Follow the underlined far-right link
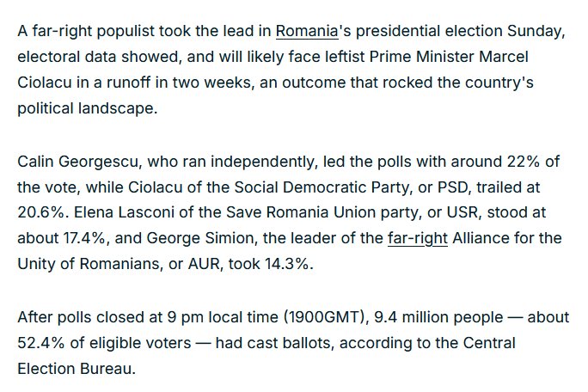 pyautogui.click(x=418, y=238)
